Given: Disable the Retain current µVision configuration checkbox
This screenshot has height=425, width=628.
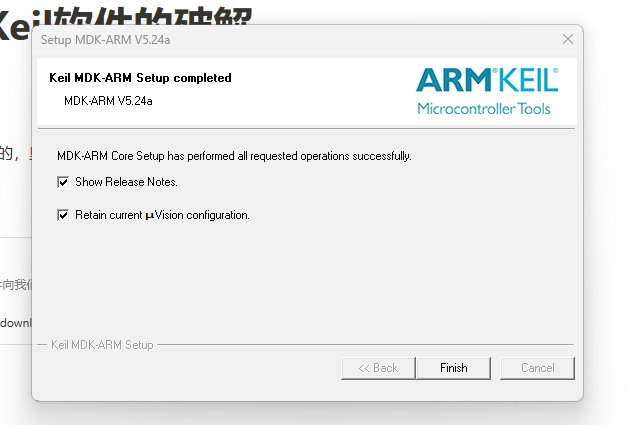Looking at the screenshot, I should [x=63, y=215].
